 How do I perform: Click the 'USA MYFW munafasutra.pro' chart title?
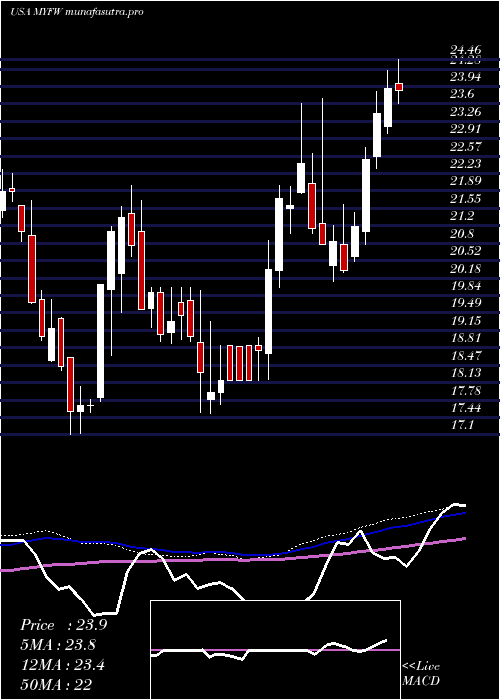[77, 12]
